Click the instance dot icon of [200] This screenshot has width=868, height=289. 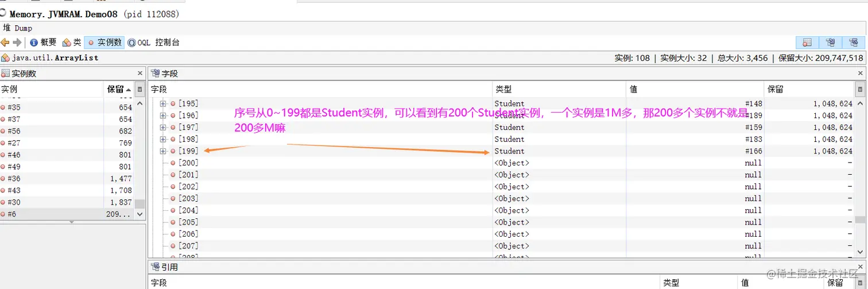pyautogui.click(x=173, y=163)
